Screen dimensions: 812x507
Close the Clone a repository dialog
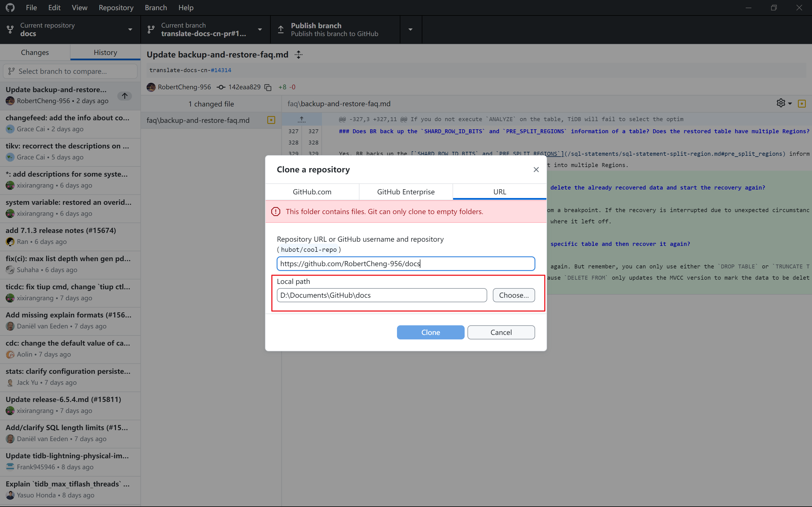pyautogui.click(x=536, y=170)
